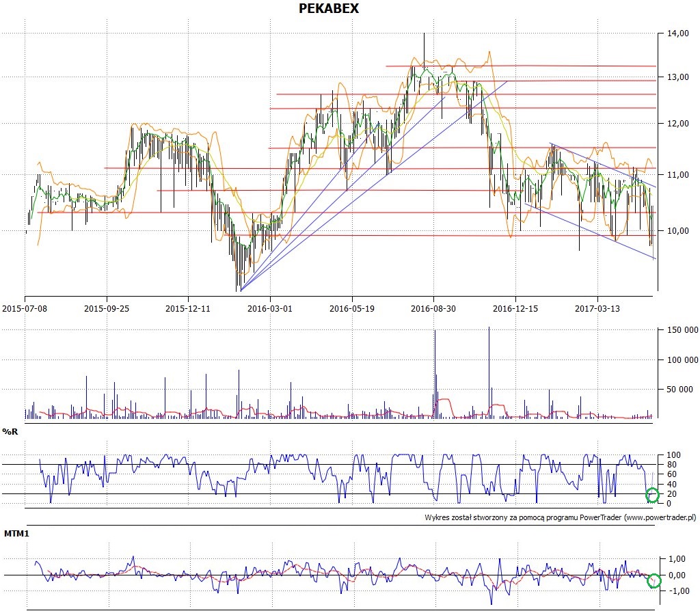700x611 pixels.
Task: Click the 10,00 price axis label
Action: 678,231
